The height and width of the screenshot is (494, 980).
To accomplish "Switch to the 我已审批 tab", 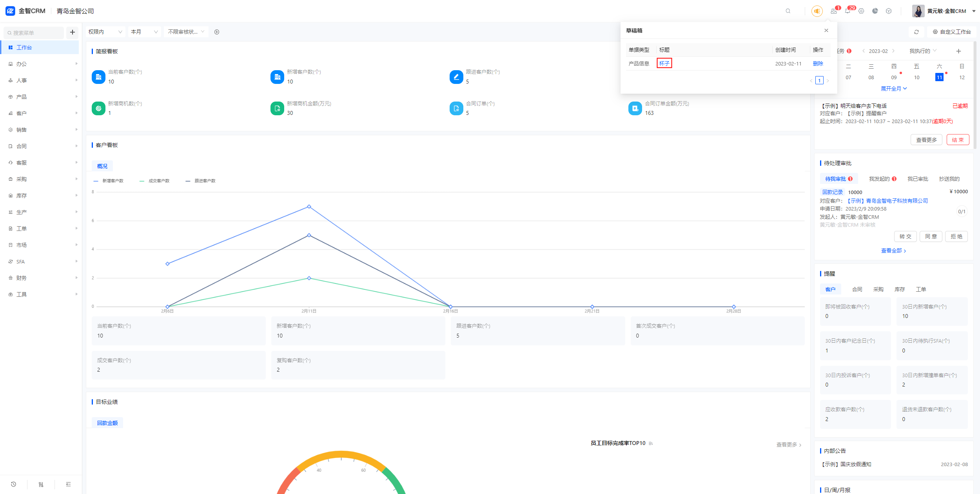I will (x=918, y=179).
